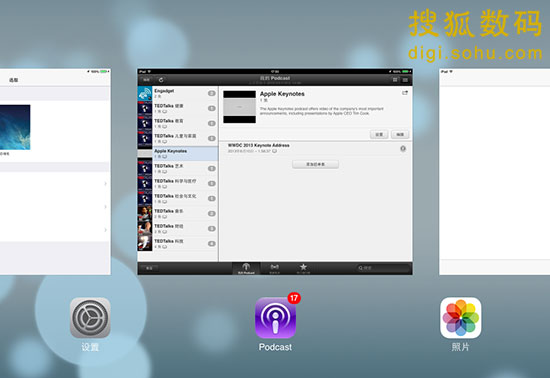The width and height of the screenshot is (550, 378).
Task: Tap unplayed badge on TEDTalks 科技 row
Action: 212,244
